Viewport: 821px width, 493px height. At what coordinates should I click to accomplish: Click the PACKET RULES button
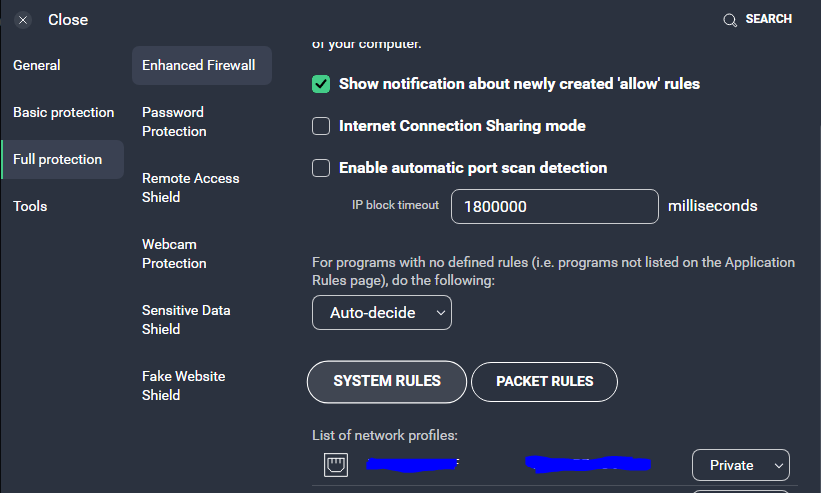pos(545,382)
